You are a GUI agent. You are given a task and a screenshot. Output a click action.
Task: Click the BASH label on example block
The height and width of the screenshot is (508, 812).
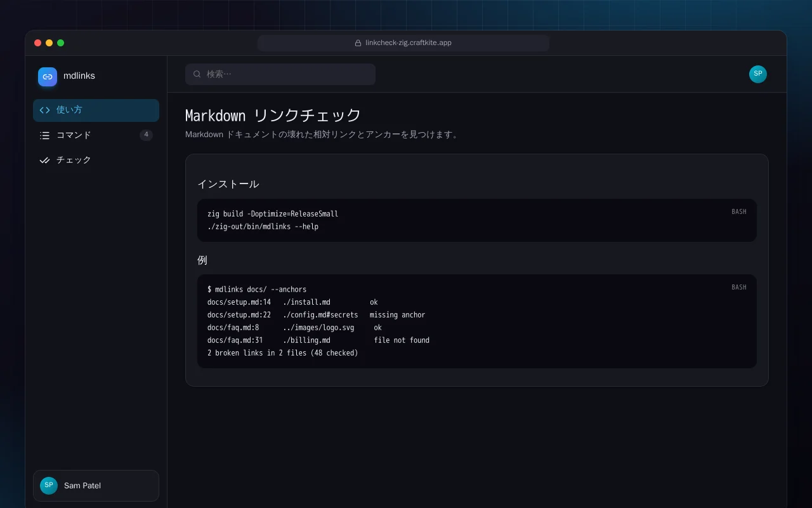click(739, 288)
